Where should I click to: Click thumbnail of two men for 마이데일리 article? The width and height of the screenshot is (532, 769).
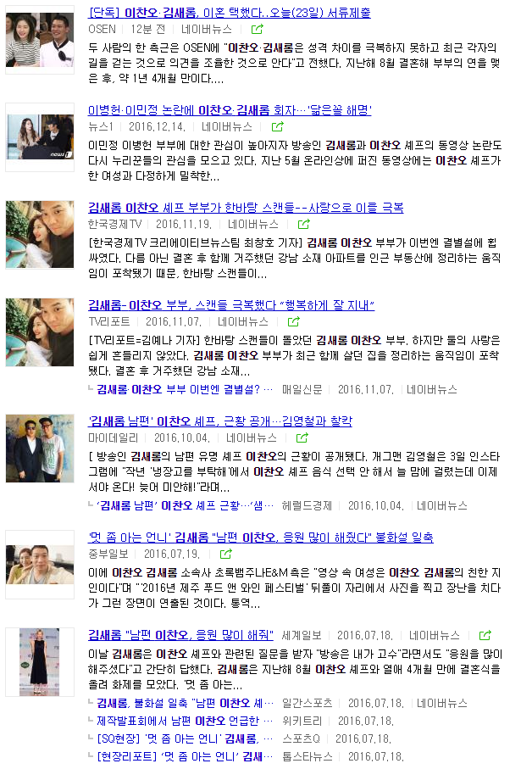40,449
